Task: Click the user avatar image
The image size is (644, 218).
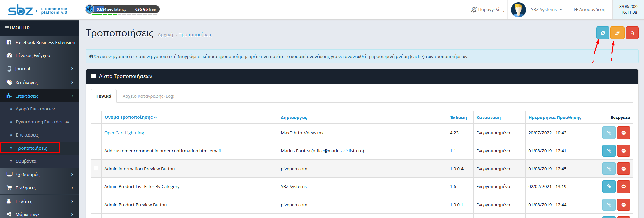Action: point(518,10)
